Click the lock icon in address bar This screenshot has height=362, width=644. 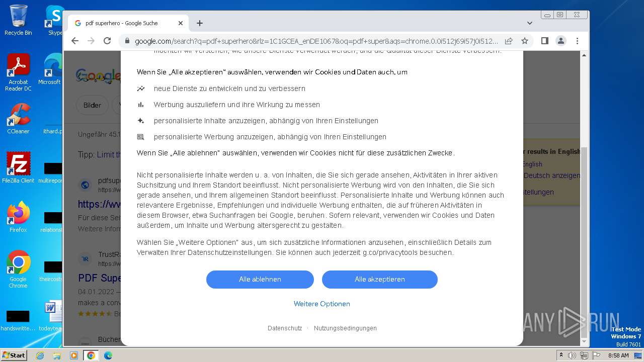point(127,41)
